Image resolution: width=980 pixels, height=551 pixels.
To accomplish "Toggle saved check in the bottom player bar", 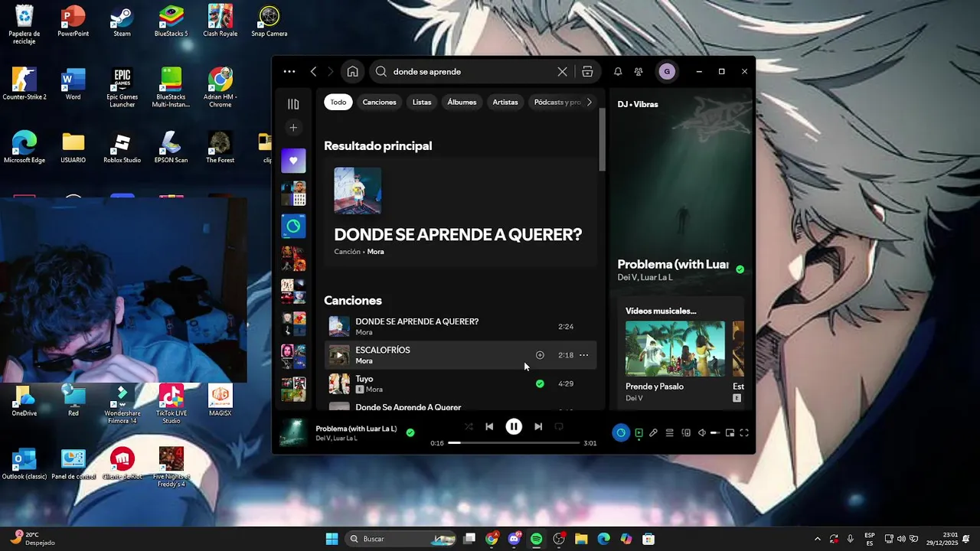I will click(x=410, y=432).
